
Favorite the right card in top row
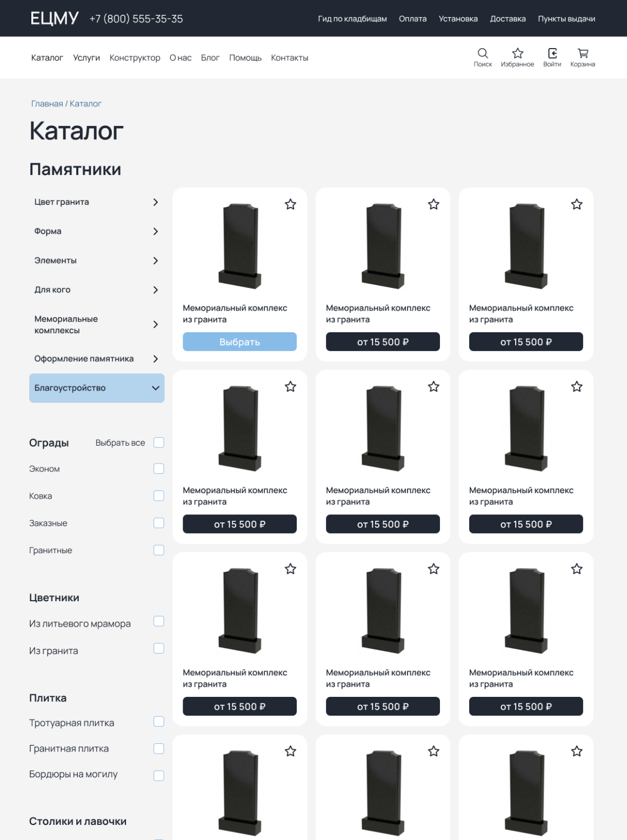click(x=577, y=204)
